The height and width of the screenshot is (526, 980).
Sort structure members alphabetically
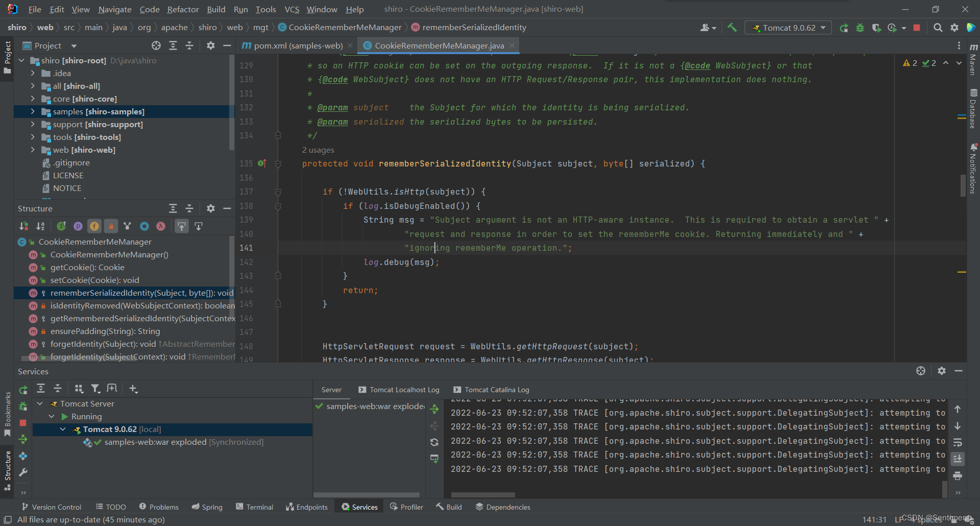(x=40, y=226)
